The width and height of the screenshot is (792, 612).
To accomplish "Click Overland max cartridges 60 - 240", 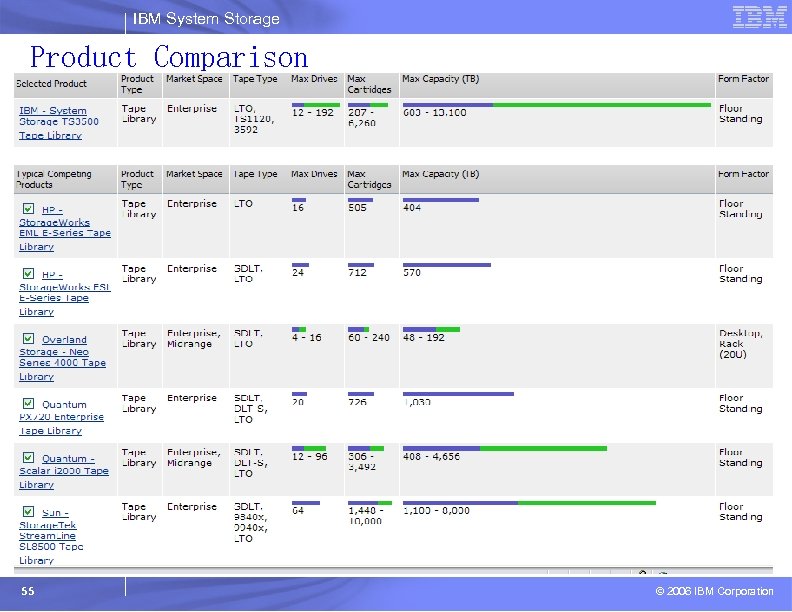I will [x=369, y=337].
